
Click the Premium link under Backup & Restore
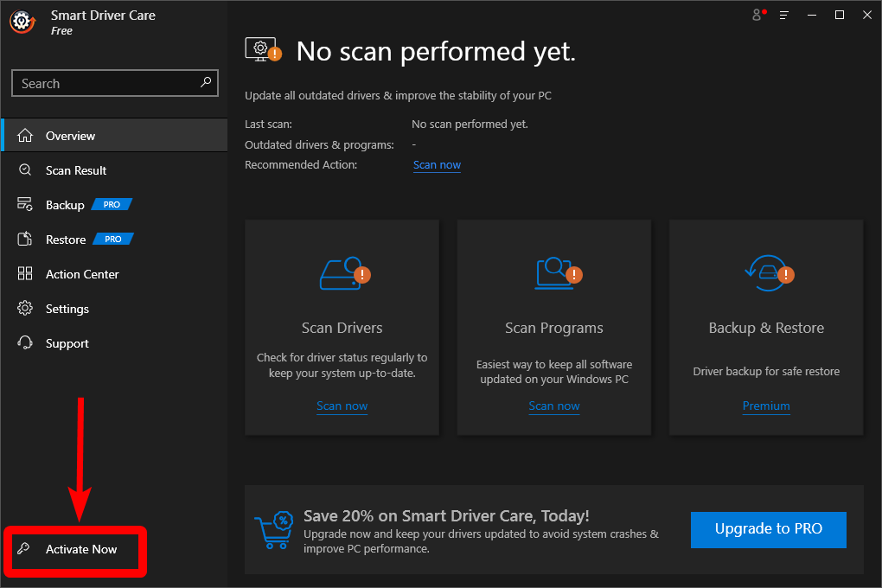click(x=766, y=406)
